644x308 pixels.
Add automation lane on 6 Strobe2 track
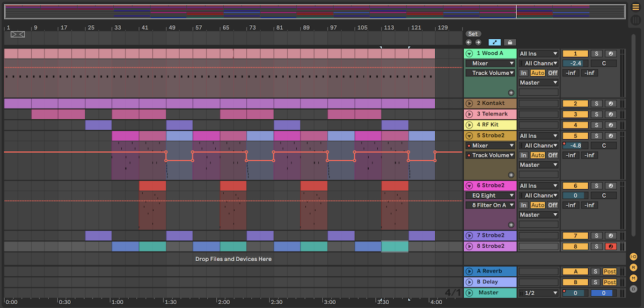point(511,225)
